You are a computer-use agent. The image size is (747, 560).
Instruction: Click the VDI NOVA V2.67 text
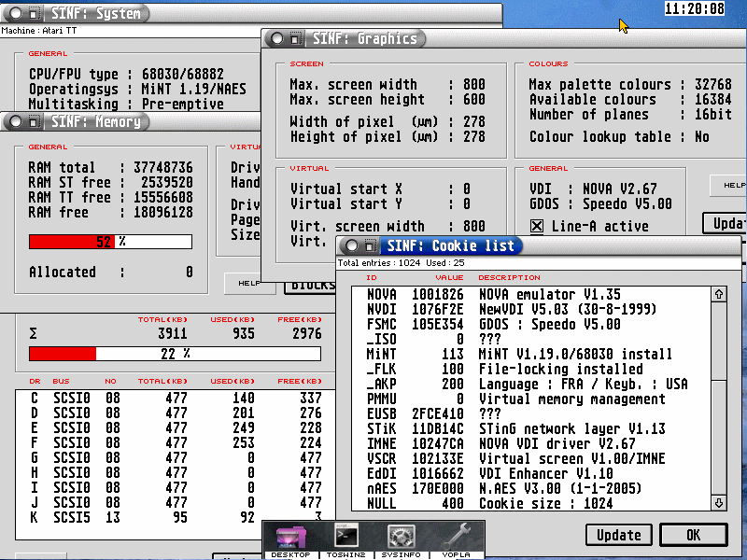pyautogui.click(x=593, y=189)
